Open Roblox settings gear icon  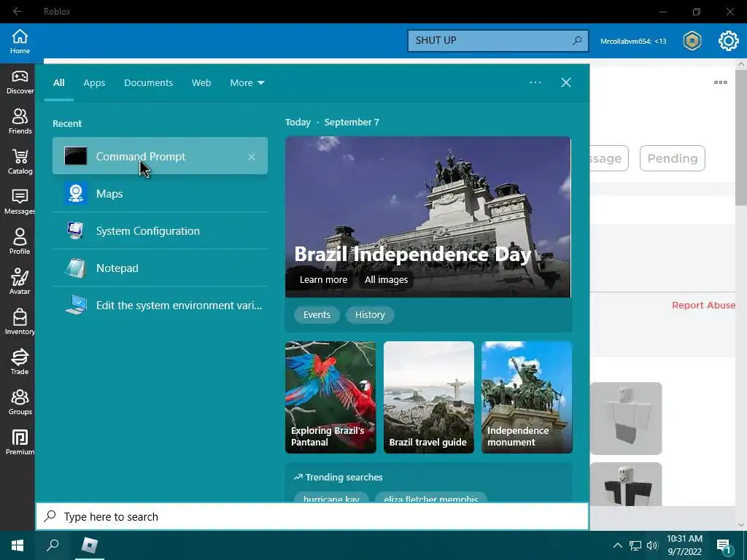click(728, 41)
